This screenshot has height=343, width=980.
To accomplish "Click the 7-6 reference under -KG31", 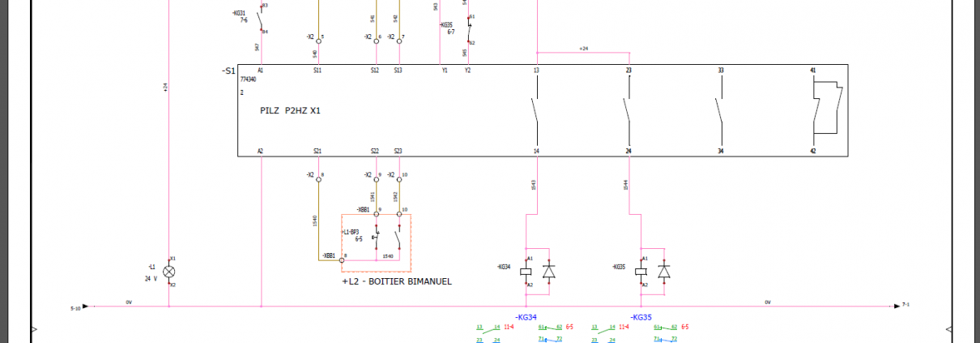I will pyautogui.click(x=243, y=19).
